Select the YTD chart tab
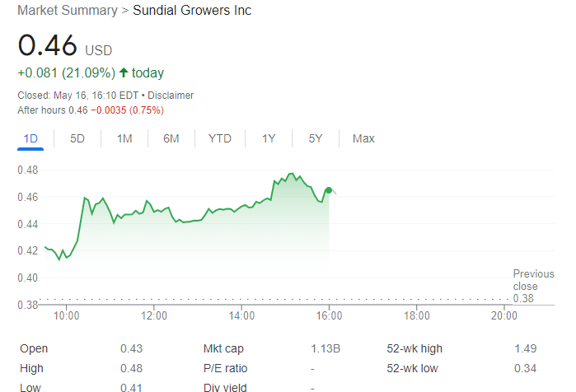Image resolution: width=576 pixels, height=392 pixels. (220, 138)
